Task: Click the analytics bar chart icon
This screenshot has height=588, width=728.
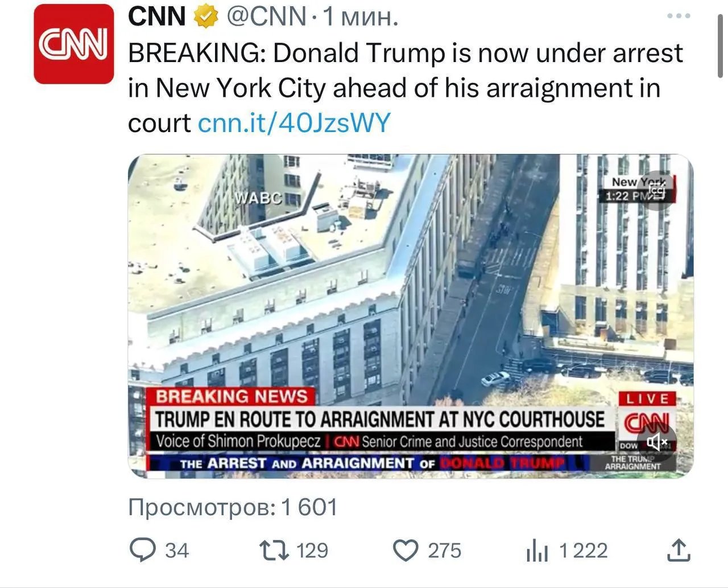Action: click(x=537, y=550)
